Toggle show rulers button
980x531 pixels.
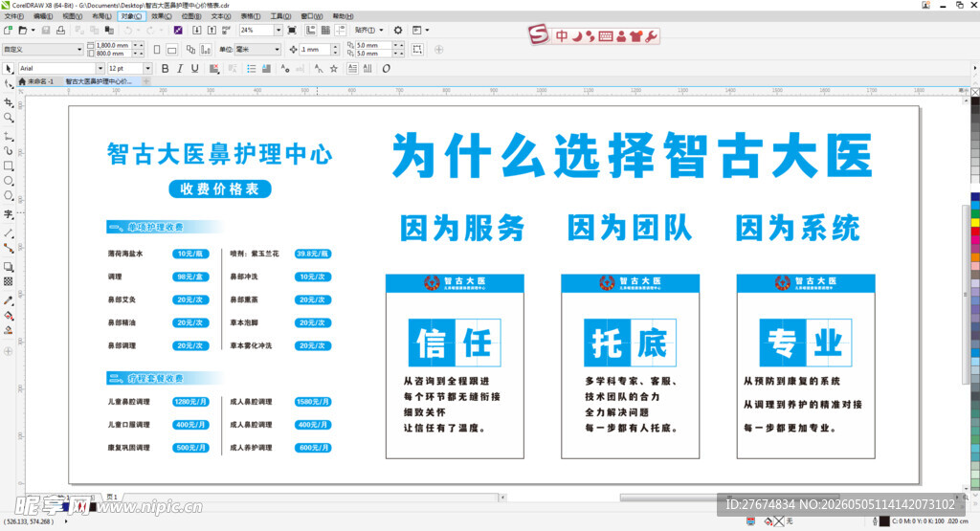[x=311, y=30]
